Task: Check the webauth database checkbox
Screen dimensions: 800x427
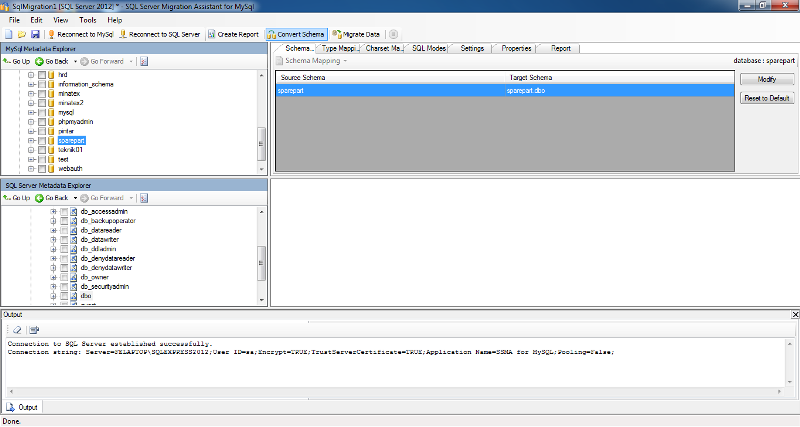Action: (42, 169)
